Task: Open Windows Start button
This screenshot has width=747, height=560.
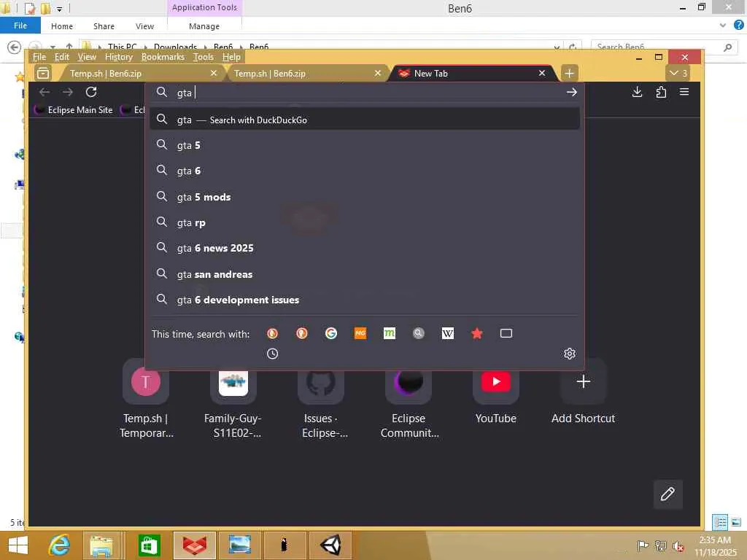Action: tap(18, 545)
